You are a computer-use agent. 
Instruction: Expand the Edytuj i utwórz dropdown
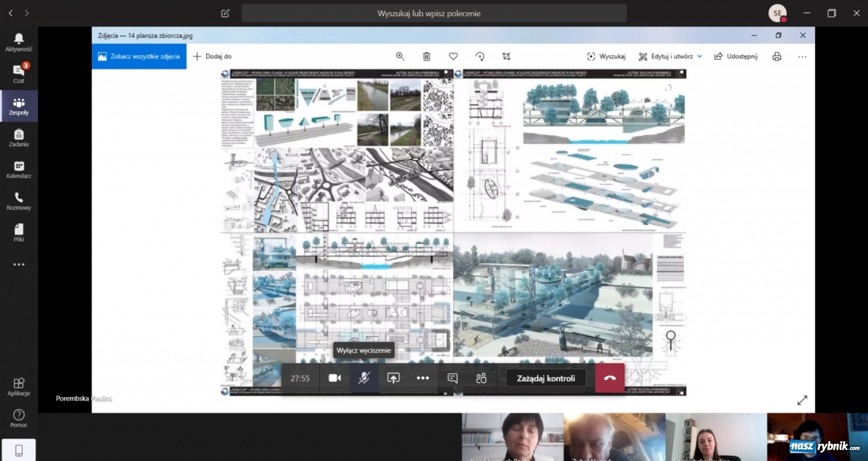pyautogui.click(x=700, y=56)
